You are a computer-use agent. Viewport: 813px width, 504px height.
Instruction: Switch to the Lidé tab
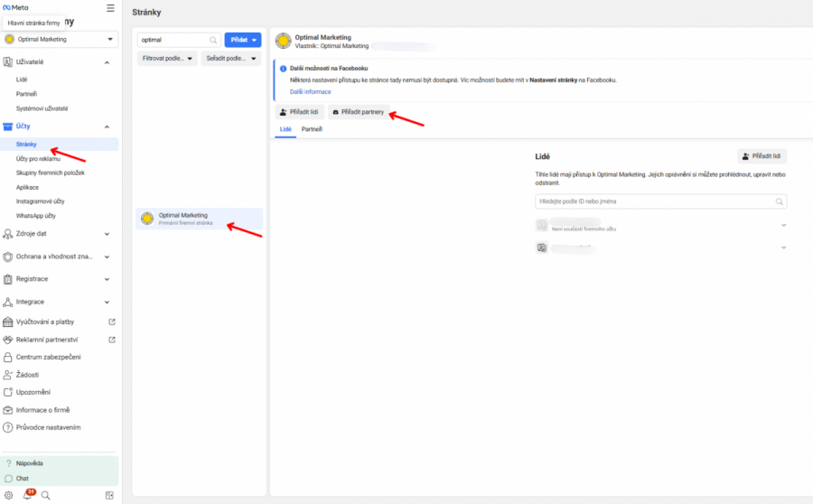click(x=285, y=129)
